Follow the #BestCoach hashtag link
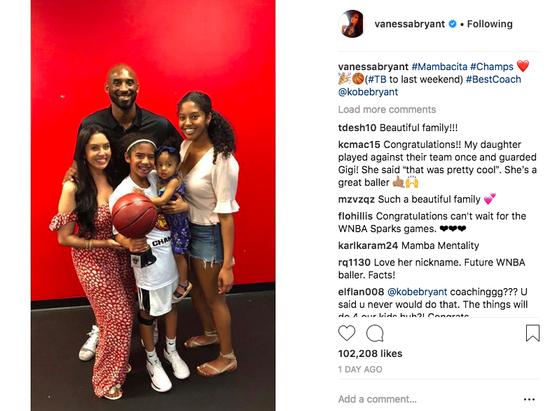The height and width of the screenshot is (411, 550). click(493, 79)
